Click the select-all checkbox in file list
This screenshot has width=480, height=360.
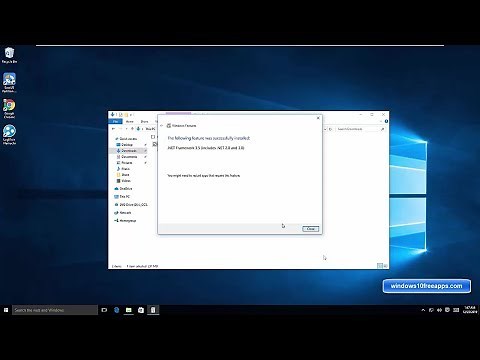tap(153, 137)
